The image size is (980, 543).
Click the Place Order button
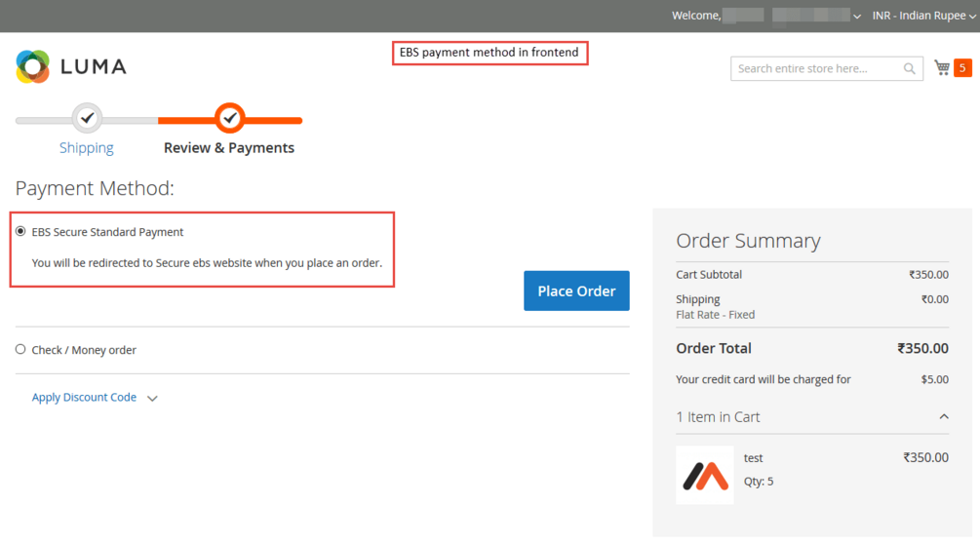(576, 291)
